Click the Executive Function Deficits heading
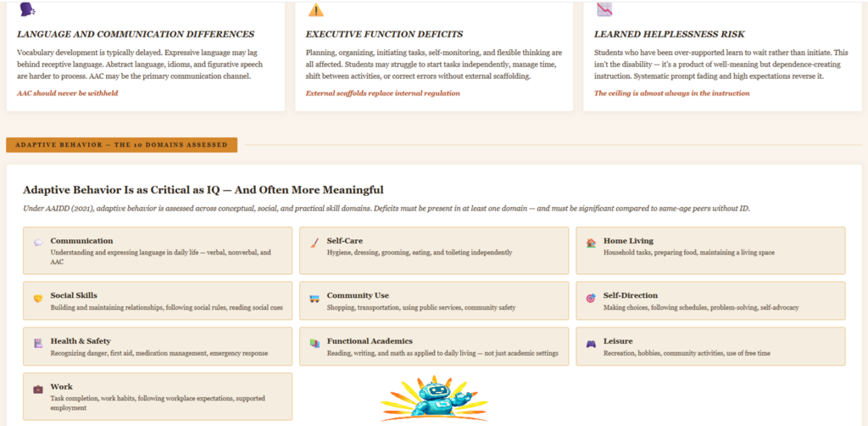868x426 pixels. pos(384,34)
